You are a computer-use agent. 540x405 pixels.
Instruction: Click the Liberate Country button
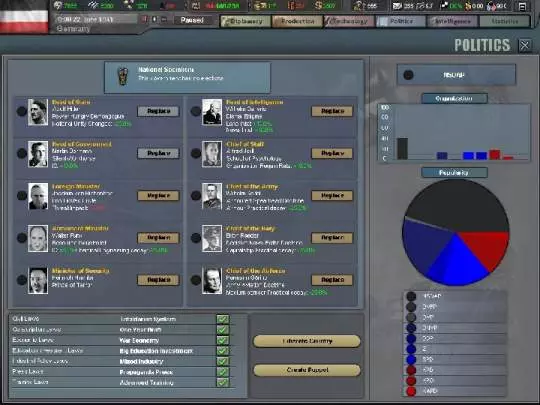click(x=307, y=341)
